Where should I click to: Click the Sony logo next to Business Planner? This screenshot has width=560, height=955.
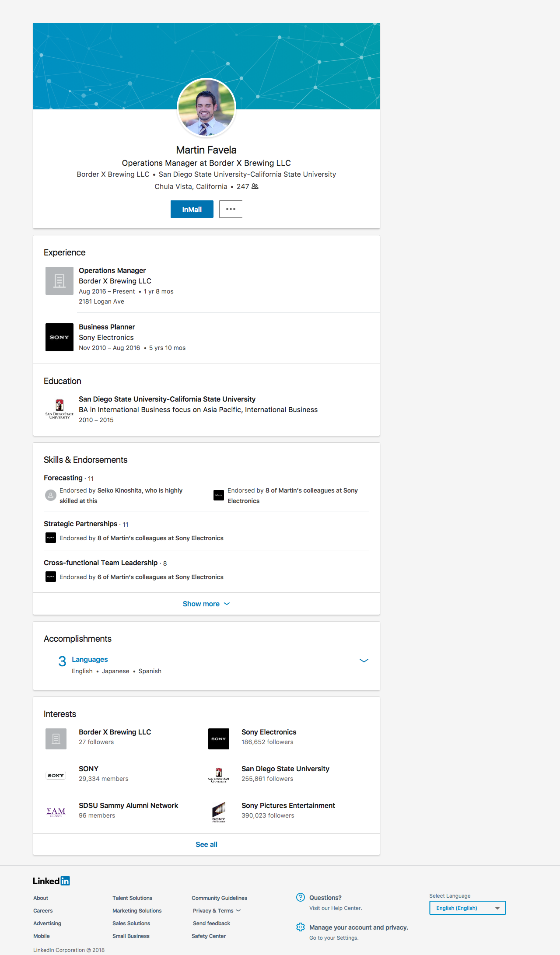[59, 337]
